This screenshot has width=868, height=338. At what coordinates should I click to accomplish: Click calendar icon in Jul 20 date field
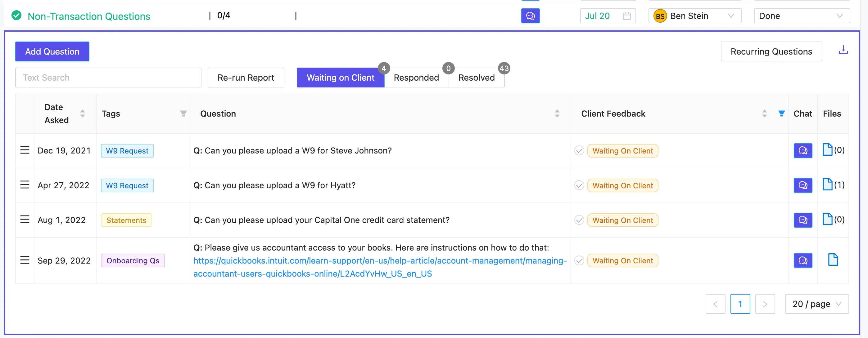pos(626,16)
